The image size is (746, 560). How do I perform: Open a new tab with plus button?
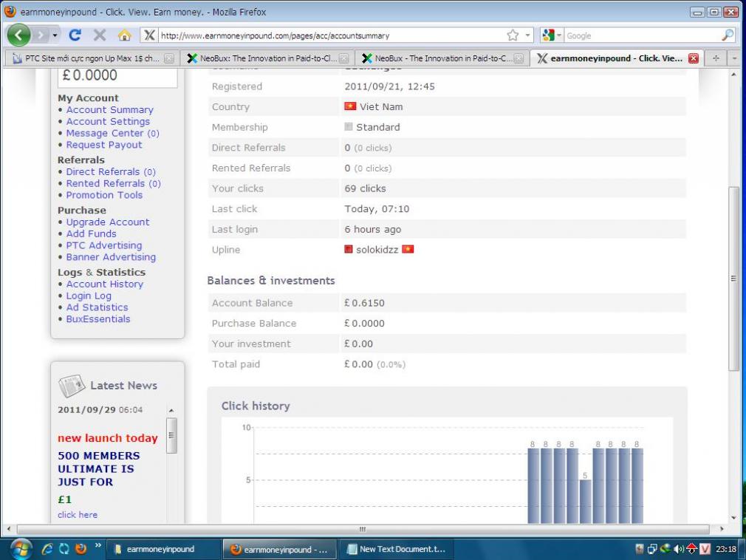(716, 58)
